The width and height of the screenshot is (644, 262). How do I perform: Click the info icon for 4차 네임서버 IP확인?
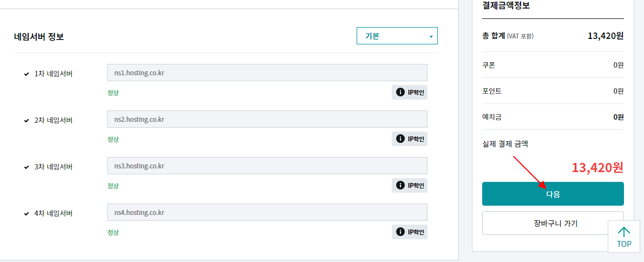point(400,232)
